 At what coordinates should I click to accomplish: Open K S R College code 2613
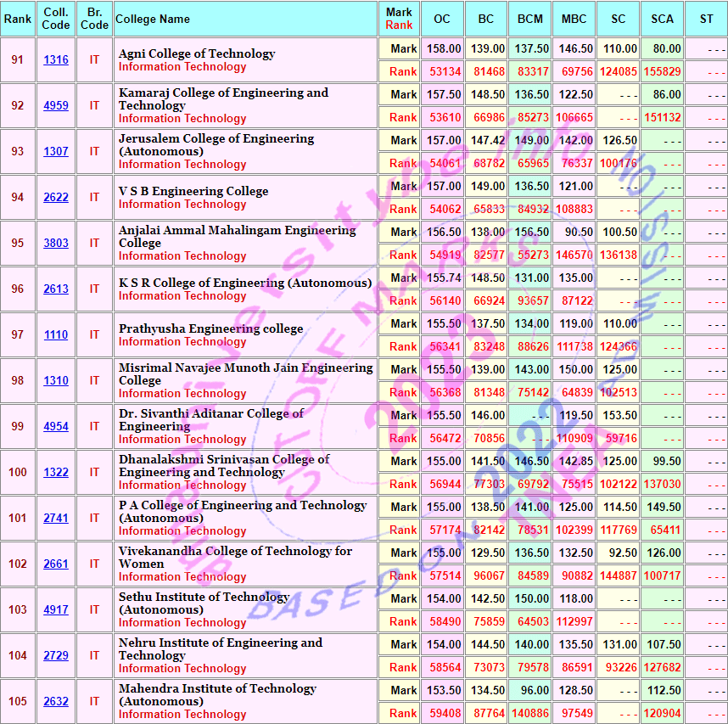pyautogui.click(x=56, y=289)
